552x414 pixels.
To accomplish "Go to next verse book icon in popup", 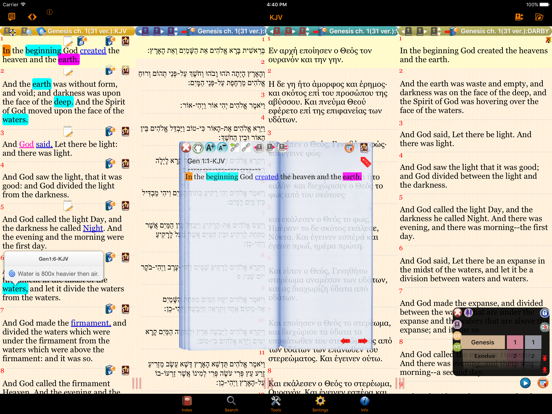I will 271,148.
